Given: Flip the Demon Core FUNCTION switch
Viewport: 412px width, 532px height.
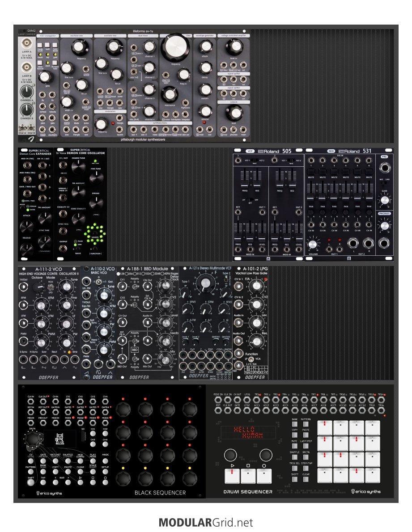Looking at the screenshot, I should click(x=95, y=249).
